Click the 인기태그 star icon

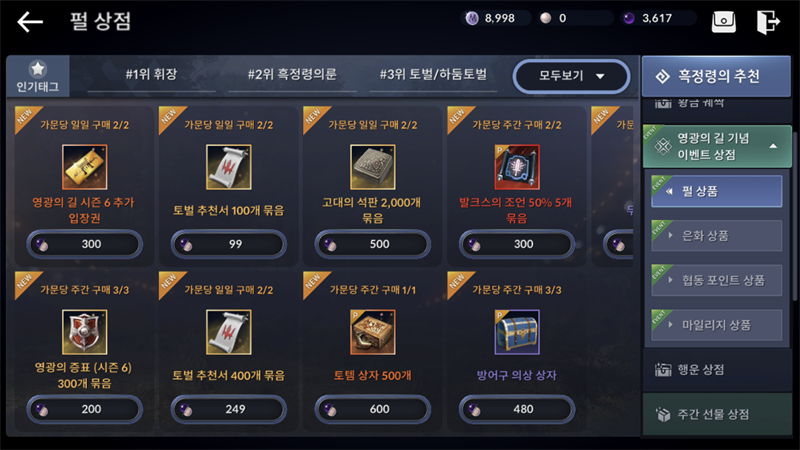[38, 68]
